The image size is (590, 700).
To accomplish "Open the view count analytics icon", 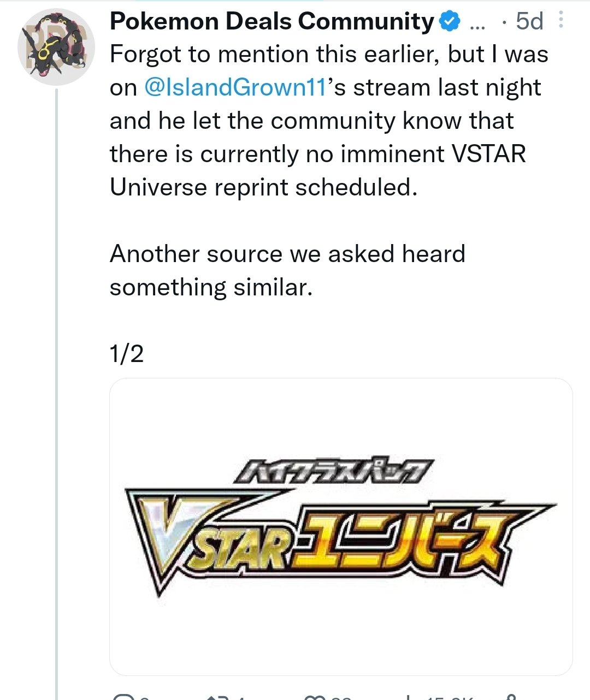I will point(408,697).
